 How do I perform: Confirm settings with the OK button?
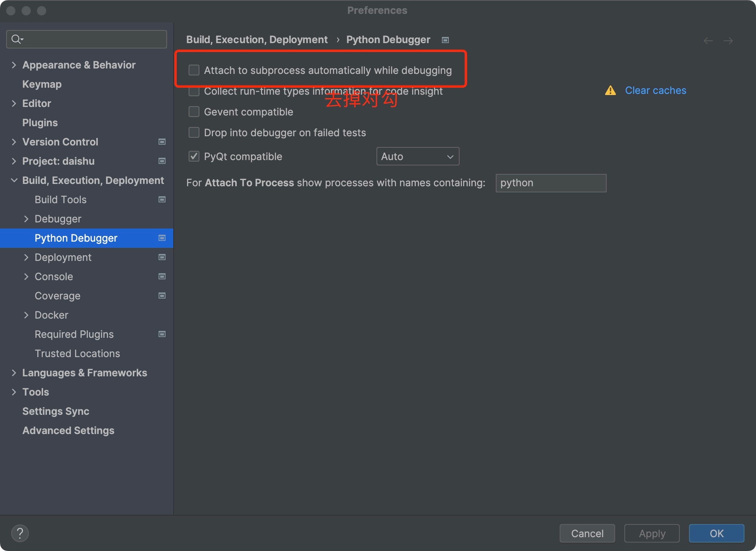[x=716, y=533]
